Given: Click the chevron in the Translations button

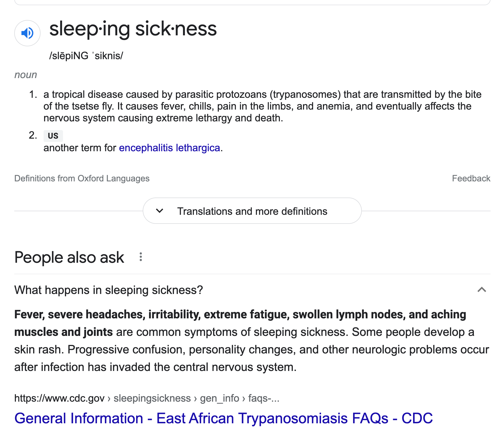Looking at the screenshot, I should 159,211.
